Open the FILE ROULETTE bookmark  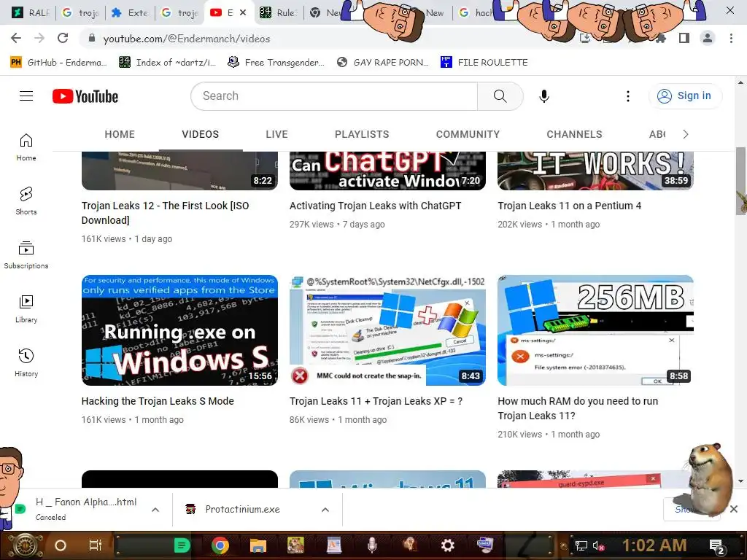[484, 63]
